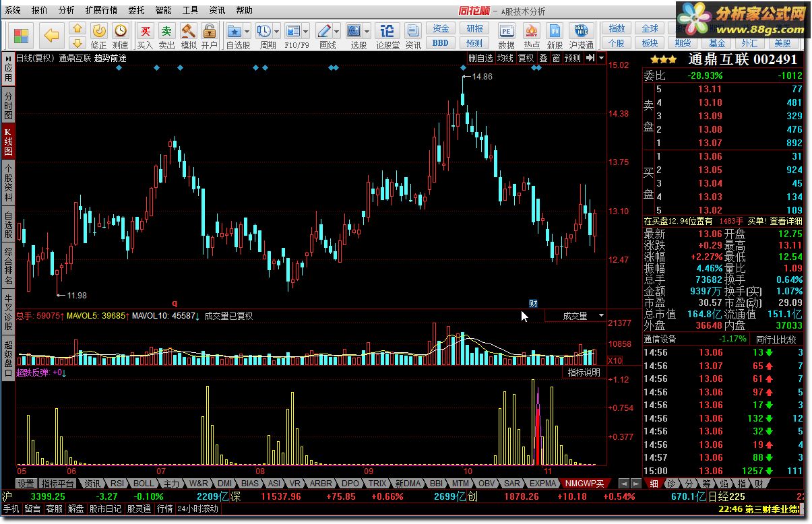Expand the 画线 dropdown arrow
812x524 pixels.
(337, 31)
